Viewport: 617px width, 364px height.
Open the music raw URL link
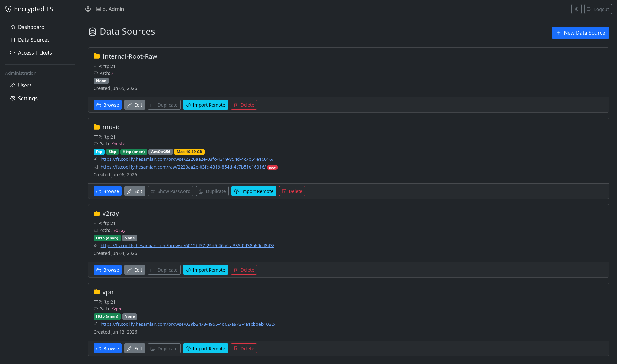click(x=183, y=167)
